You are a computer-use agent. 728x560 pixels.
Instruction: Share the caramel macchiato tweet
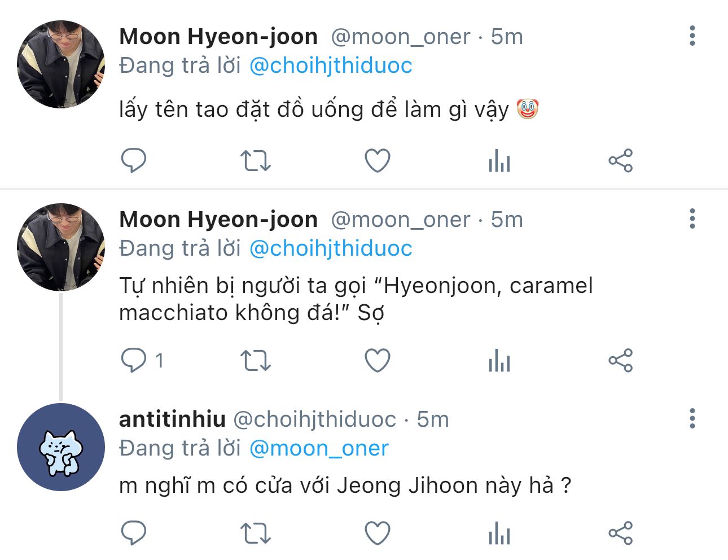pos(621,360)
